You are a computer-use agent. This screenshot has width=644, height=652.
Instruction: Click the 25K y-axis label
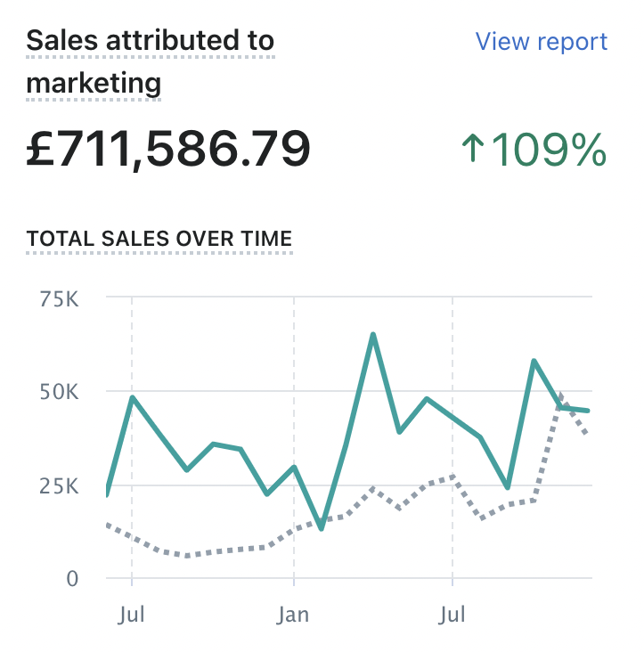click(61, 486)
